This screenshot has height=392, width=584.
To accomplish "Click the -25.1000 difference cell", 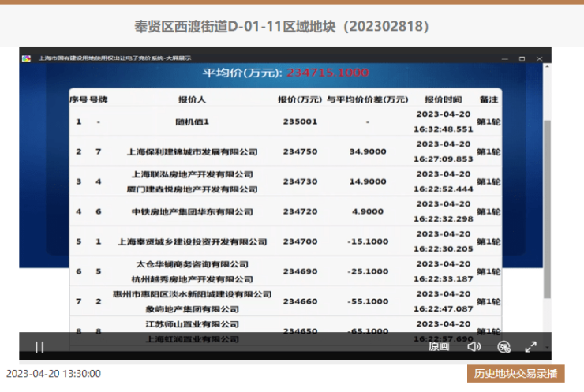I will [368, 271].
